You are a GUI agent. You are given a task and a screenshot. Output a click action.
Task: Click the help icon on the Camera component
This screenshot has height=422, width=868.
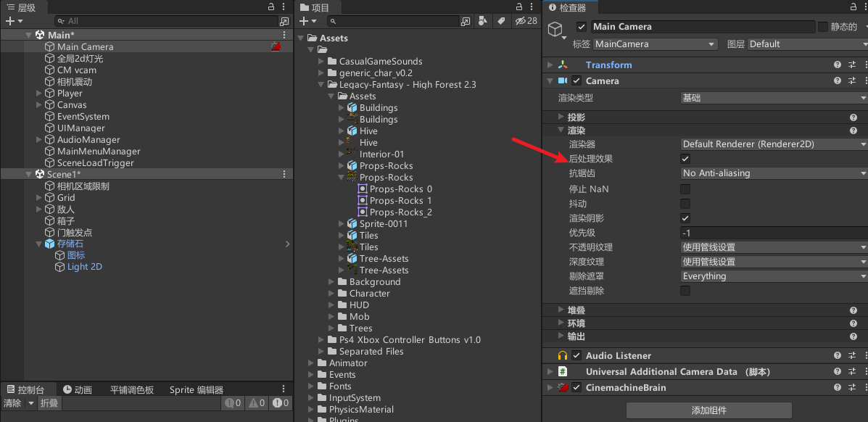tap(838, 80)
